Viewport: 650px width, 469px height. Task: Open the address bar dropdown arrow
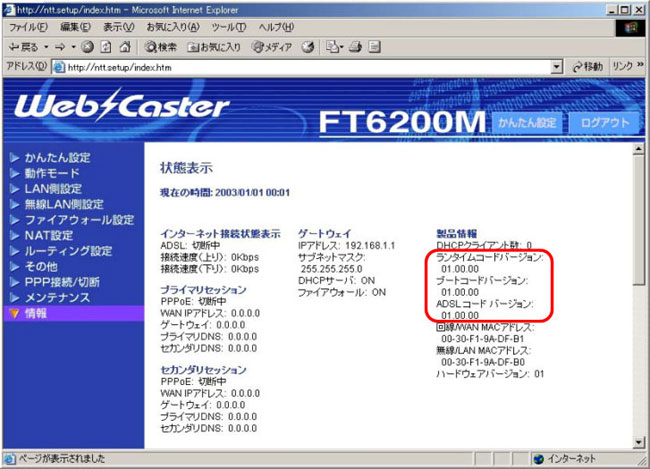(x=557, y=67)
